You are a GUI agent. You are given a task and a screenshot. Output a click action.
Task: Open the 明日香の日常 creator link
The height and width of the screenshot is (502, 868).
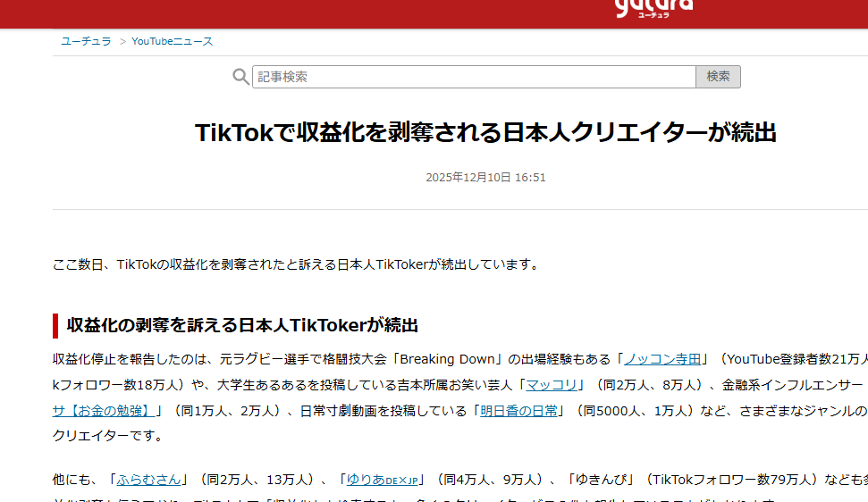pyautogui.click(x=518, y=411)
